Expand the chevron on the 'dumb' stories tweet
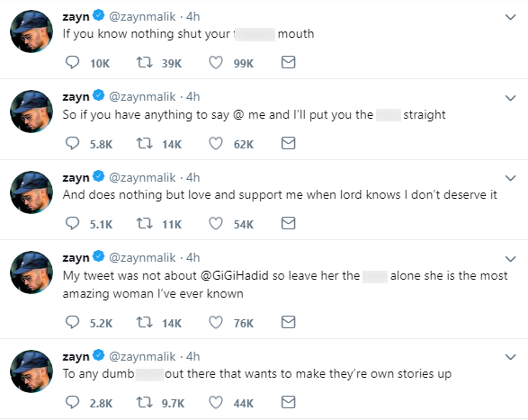528x420 pixels. [x=511, y=357]
